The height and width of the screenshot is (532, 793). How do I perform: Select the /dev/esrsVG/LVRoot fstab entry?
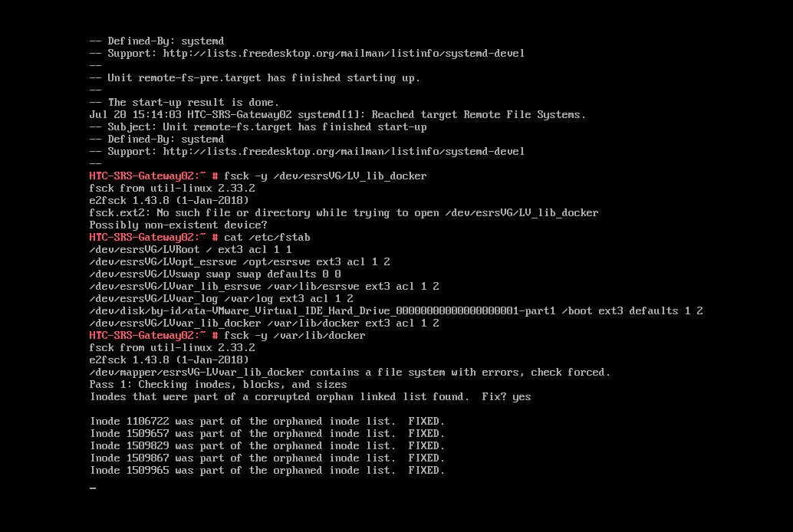(190, 250)
